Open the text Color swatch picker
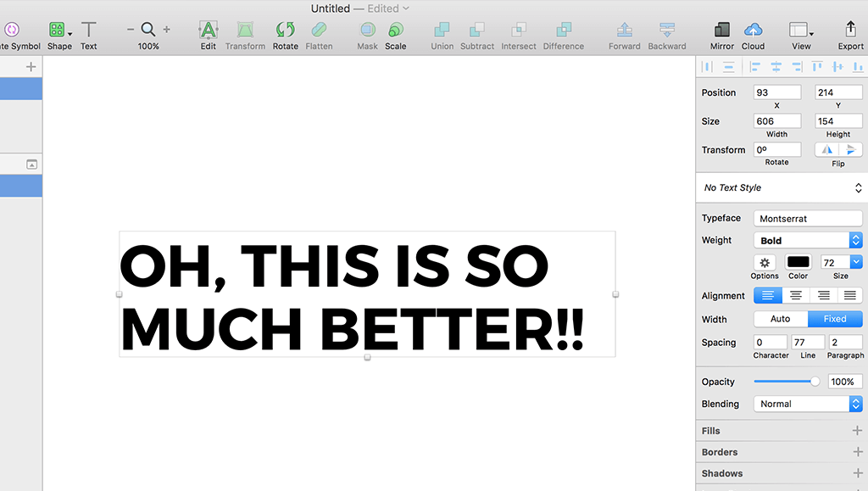Screen dimensions: 868x491 coord(798,264)
